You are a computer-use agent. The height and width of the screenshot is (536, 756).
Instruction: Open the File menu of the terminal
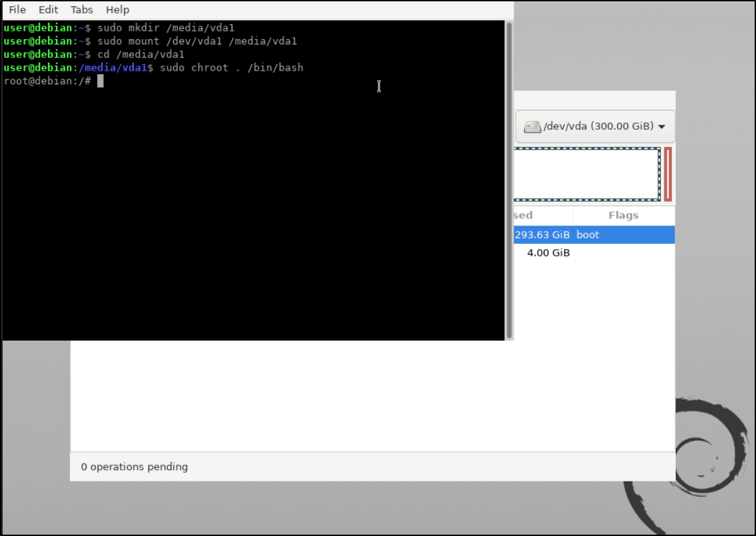[x=17, y=9]
